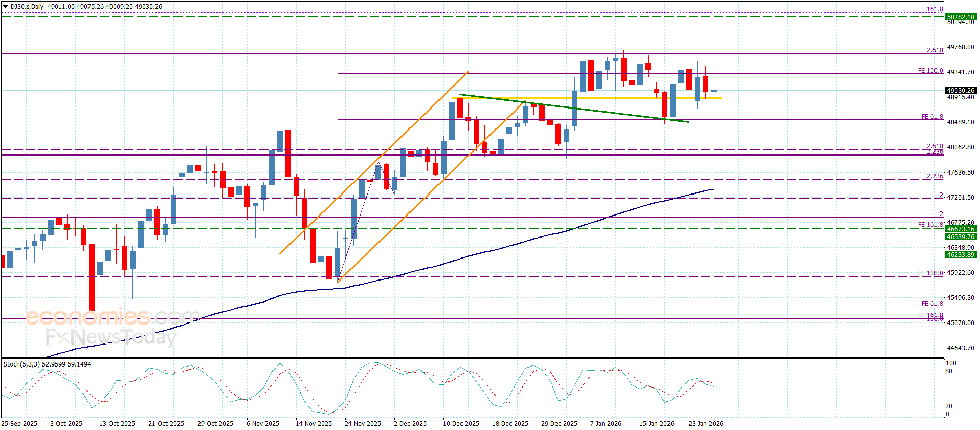Select the 2.618 label near 49768.00
Screen dimensions: 980x430
[x=935, y=50]
